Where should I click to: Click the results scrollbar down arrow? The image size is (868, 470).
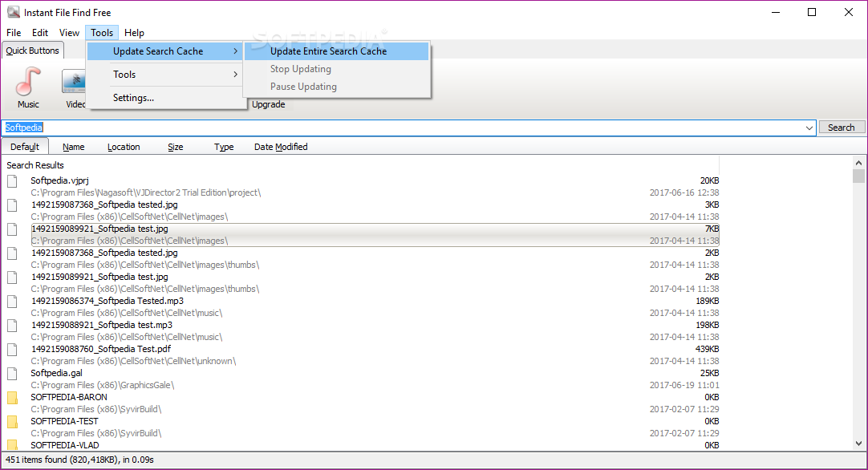(x=858, y=444)
